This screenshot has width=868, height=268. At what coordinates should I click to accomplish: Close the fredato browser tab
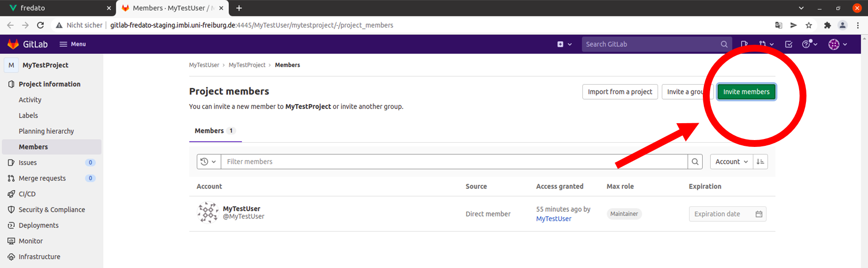pyautogui.click(x=109, y=8)
